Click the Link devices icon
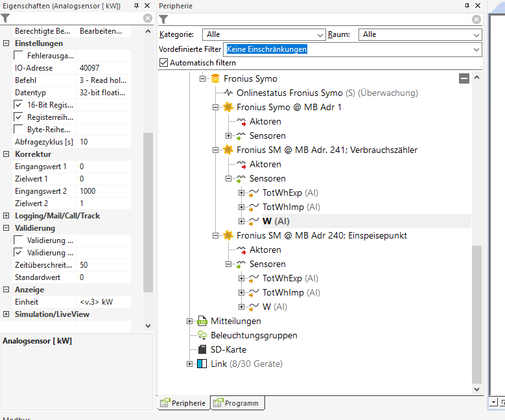The height and width of the screenshot is (420, 505). (x=202, y=364)
